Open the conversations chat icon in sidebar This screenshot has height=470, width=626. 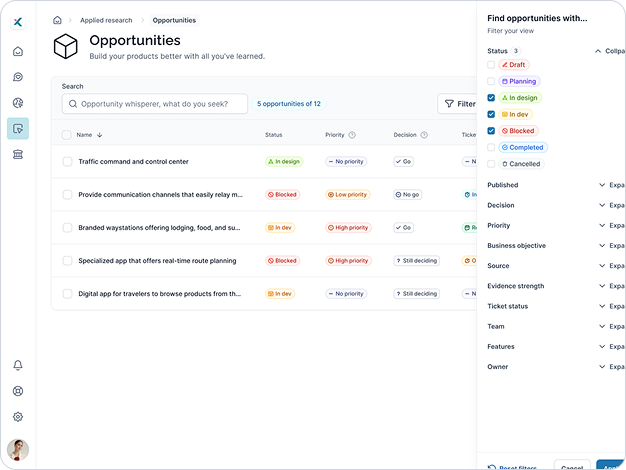pos(18,77)
